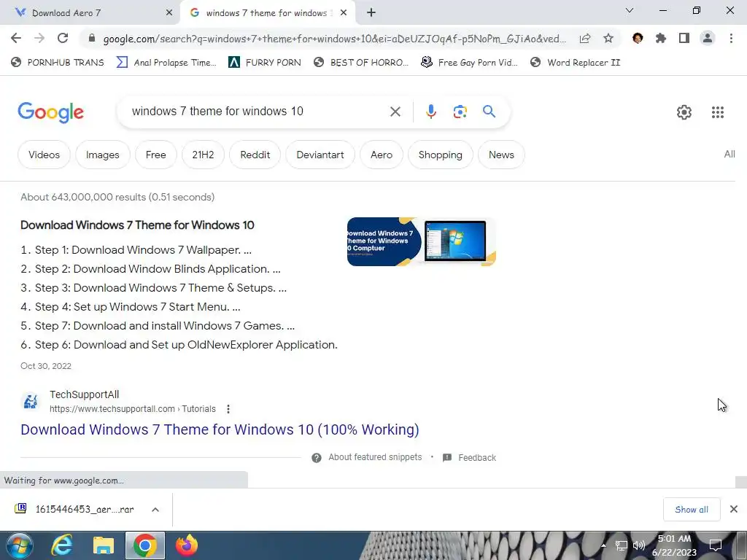Click the Google logo
This screenshot has height=560, width=747.
pyautogui.click(x=51, y=113)
